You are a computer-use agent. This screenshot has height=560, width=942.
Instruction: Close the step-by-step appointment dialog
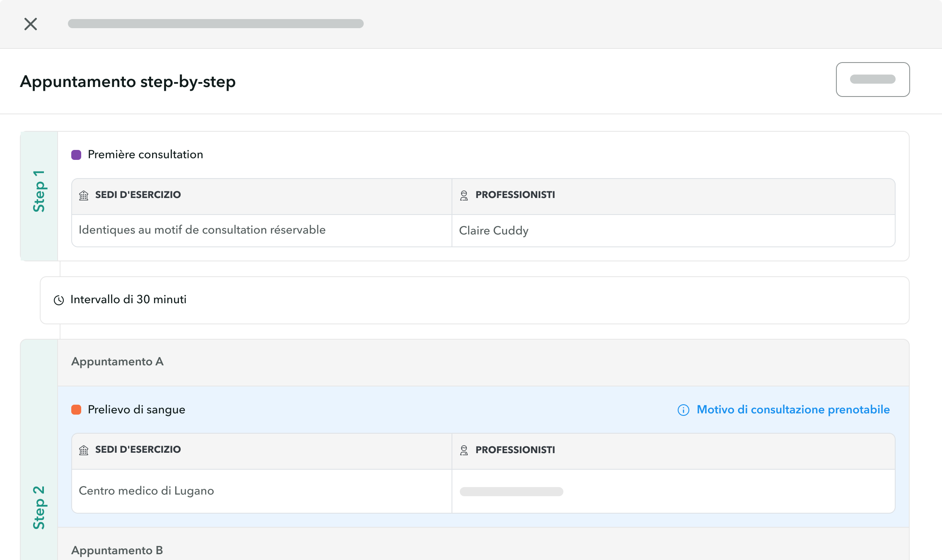pos(31,24)
